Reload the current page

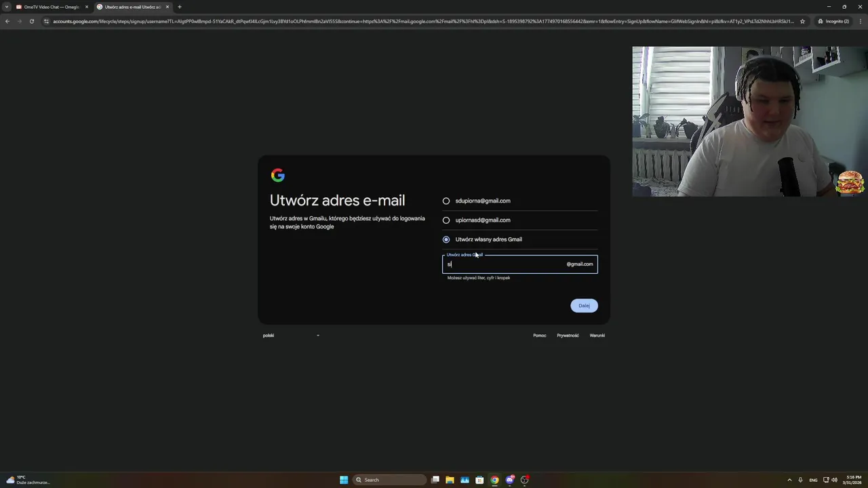click(31, 21)
